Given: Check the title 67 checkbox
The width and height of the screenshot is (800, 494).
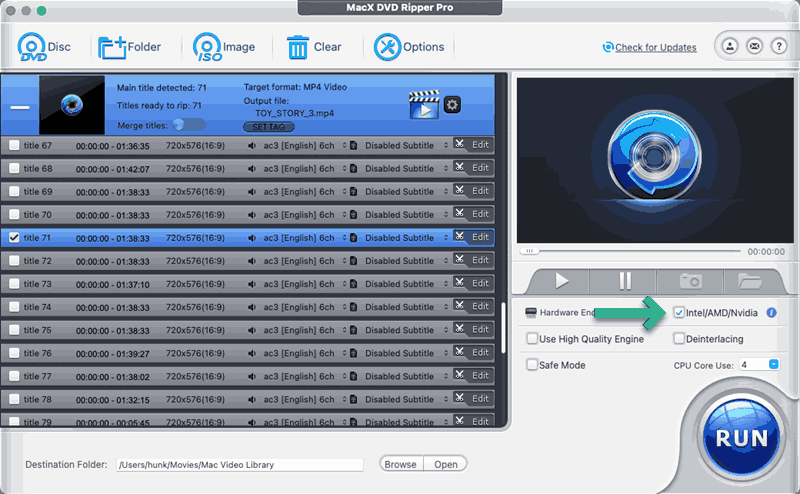Looking at the screenshot, I should [14, 145].
